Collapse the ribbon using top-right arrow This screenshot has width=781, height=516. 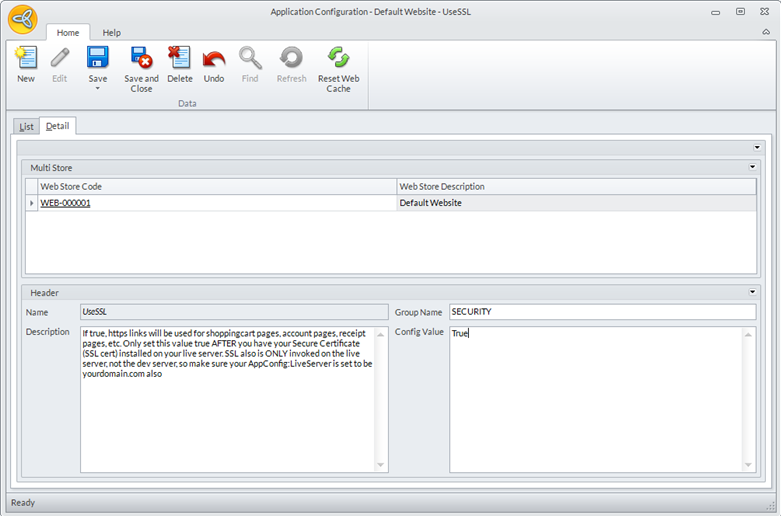click(766, 32)
